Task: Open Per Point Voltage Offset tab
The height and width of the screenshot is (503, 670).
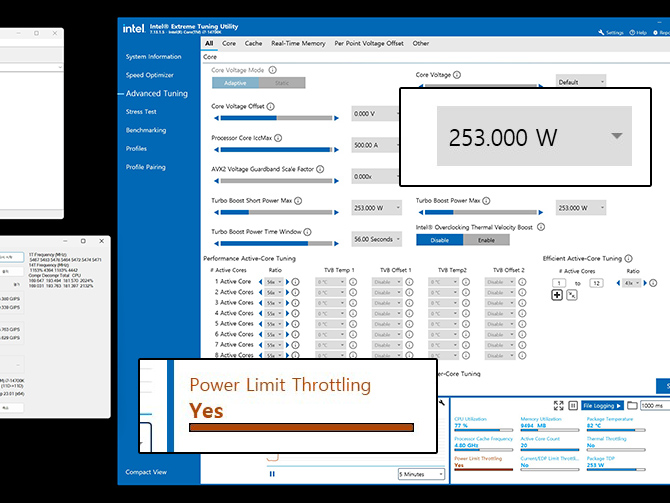Action: tap(369, 43)
